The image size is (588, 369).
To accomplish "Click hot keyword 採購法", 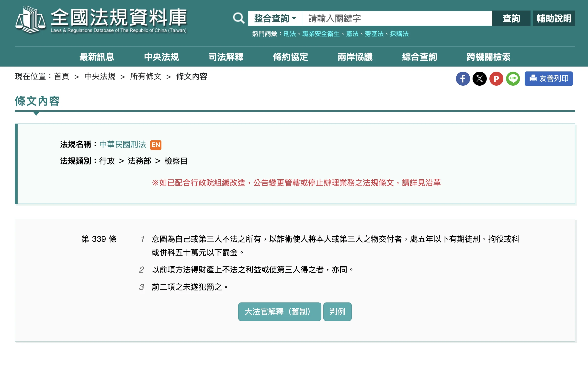I will point(399,34).
